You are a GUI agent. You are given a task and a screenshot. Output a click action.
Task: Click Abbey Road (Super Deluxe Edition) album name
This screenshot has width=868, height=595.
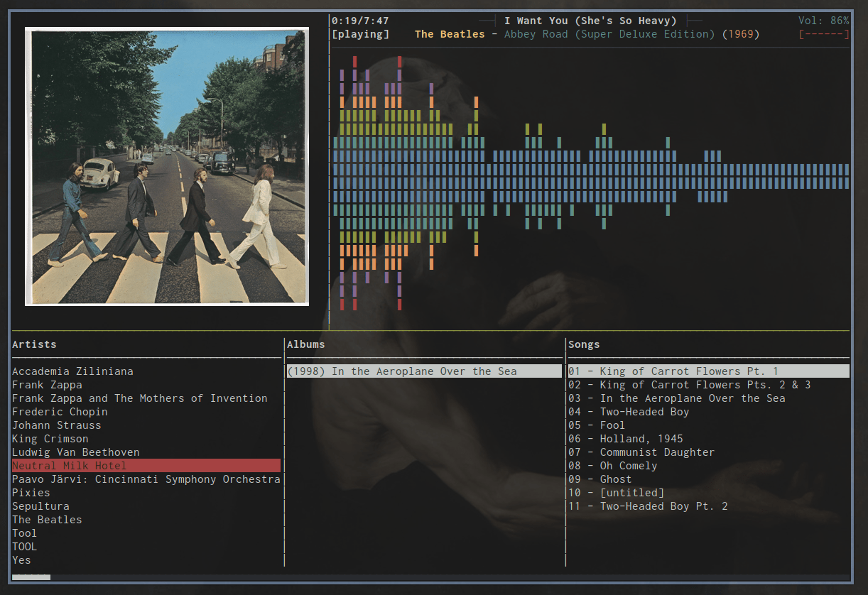point(609,34)
